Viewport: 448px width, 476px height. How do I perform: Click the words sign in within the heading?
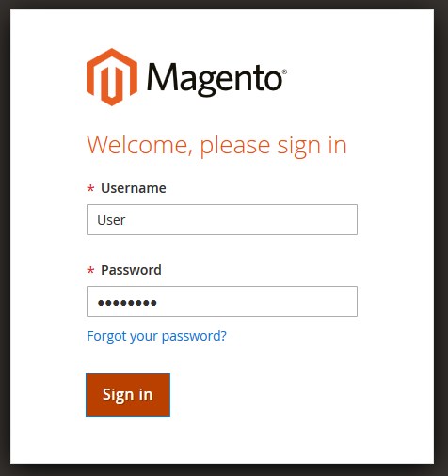(x=312, y=146)
